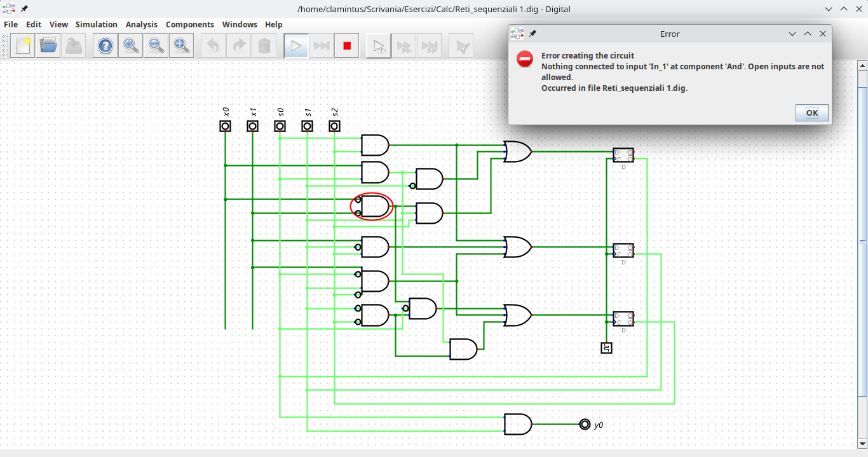Viewport: 868px width, 457px height.
Task: Open an existing circuit file
Action: (48, 45)
